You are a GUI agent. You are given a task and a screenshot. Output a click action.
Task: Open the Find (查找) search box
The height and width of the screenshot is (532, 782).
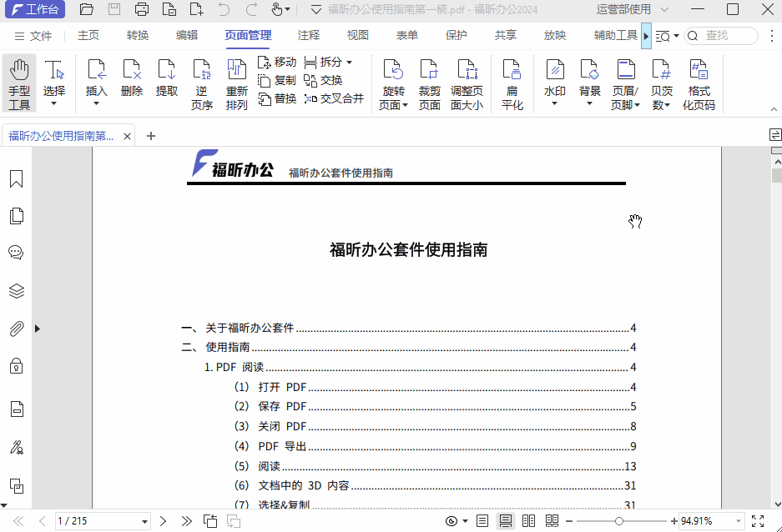click(x=722, y=35)
